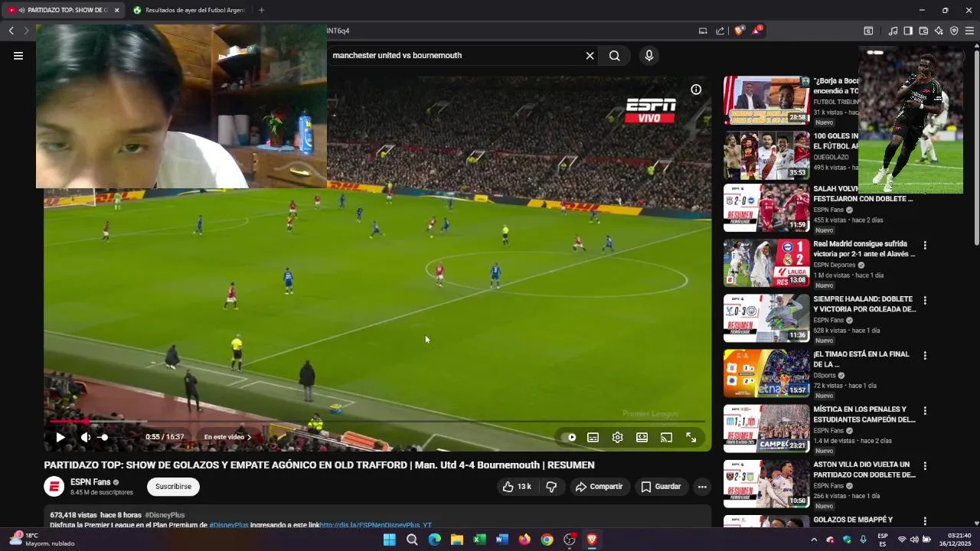Image resolution: width=980 pixels, height=551 pixels.
Task: Toggle the autoplay switch in player
Action: pos(569,437)
